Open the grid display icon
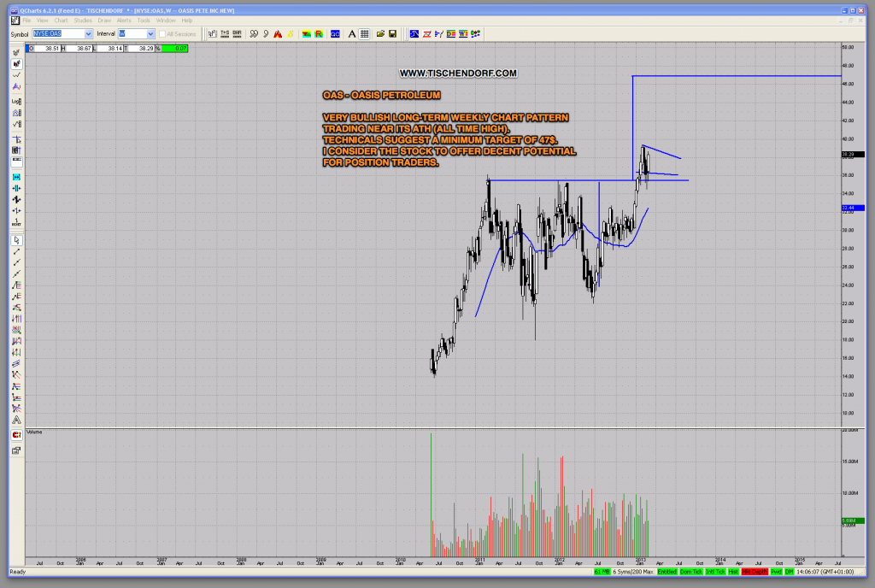Image resolution: width=875 pixels, height=588 pixels. [x=363, y=33]
